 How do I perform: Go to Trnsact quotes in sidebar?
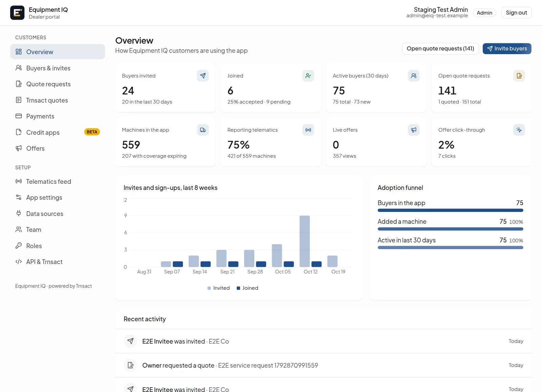58,100
